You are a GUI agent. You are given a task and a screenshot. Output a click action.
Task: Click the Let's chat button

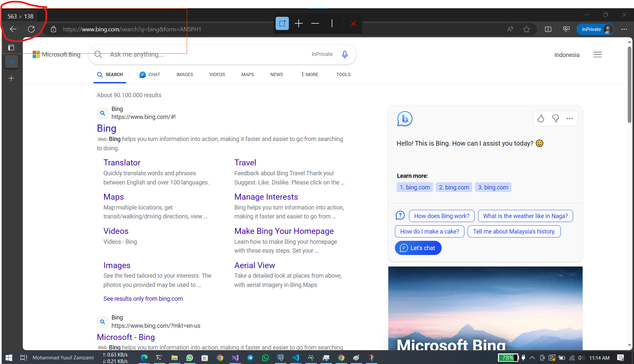(x=418, y=248)
